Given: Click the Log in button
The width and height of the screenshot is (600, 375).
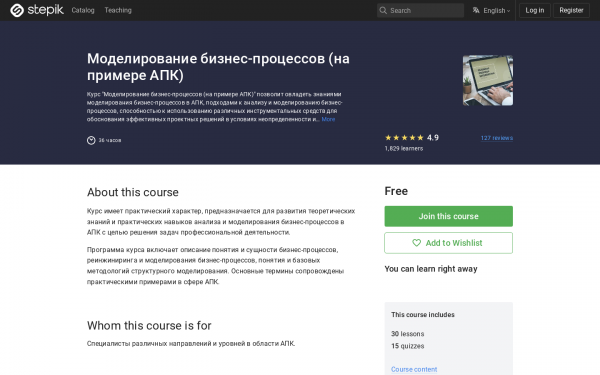Looking at the screenshot, I should tap(535, 10).
